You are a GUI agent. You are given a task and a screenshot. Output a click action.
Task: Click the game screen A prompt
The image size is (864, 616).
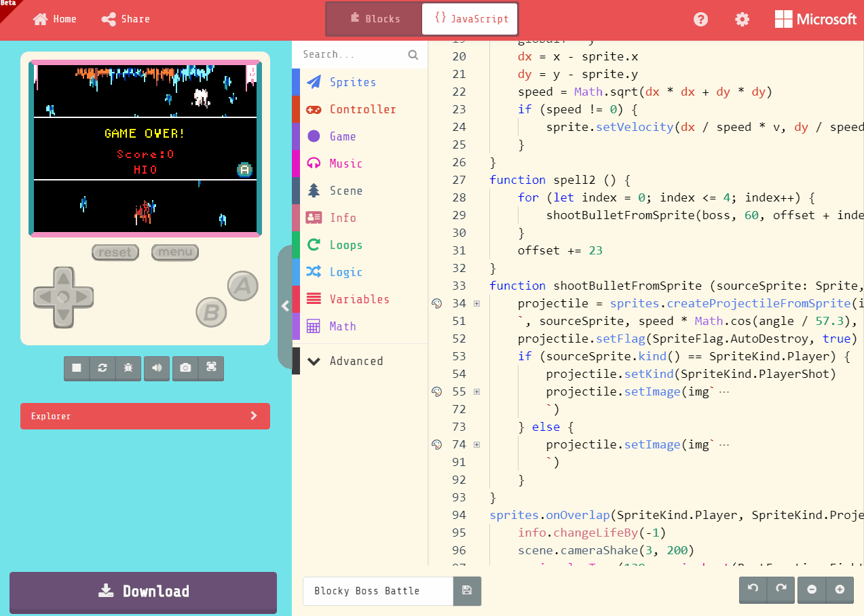[x=245, y=170]
